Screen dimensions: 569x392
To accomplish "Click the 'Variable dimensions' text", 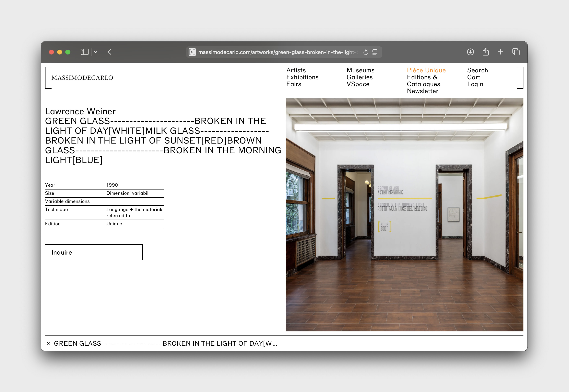I will point(67,201).
